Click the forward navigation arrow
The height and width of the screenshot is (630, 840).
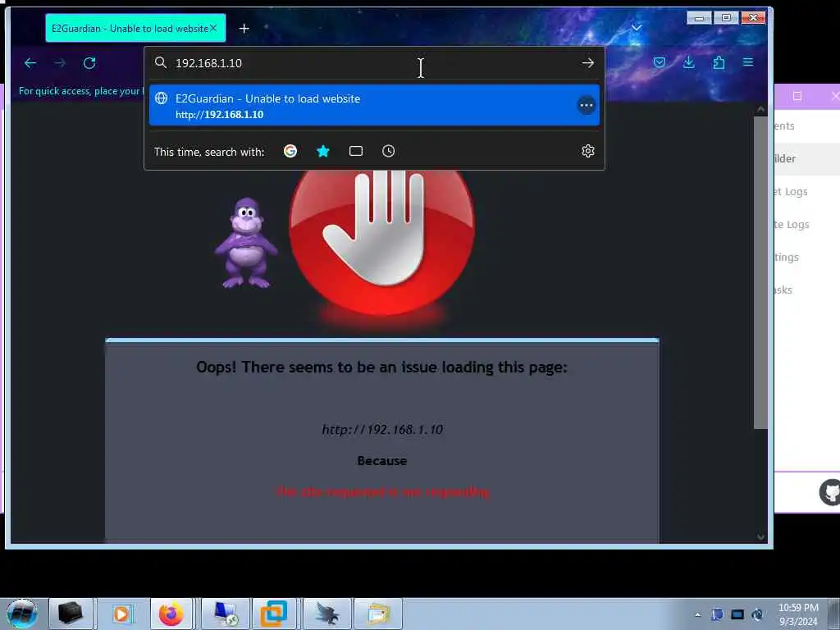coord(60,63)
